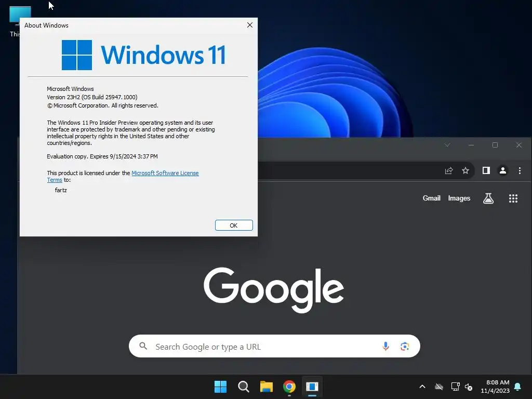Click the Google logo on the new tab page
532x399 pixels.
[274, 290]
